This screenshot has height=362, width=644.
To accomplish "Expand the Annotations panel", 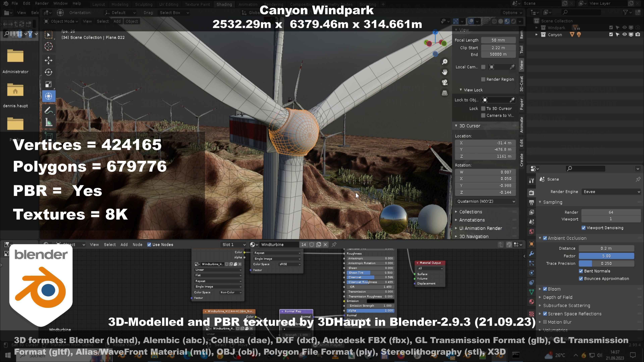I will 471,220.
